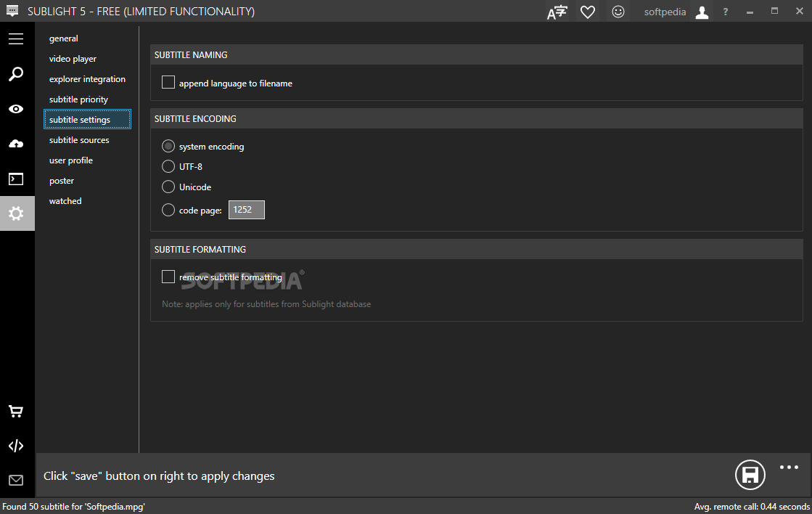Screen dimensions: 812x514
Task: Click the heart favorites icon
Action: [x=588, y=12]
